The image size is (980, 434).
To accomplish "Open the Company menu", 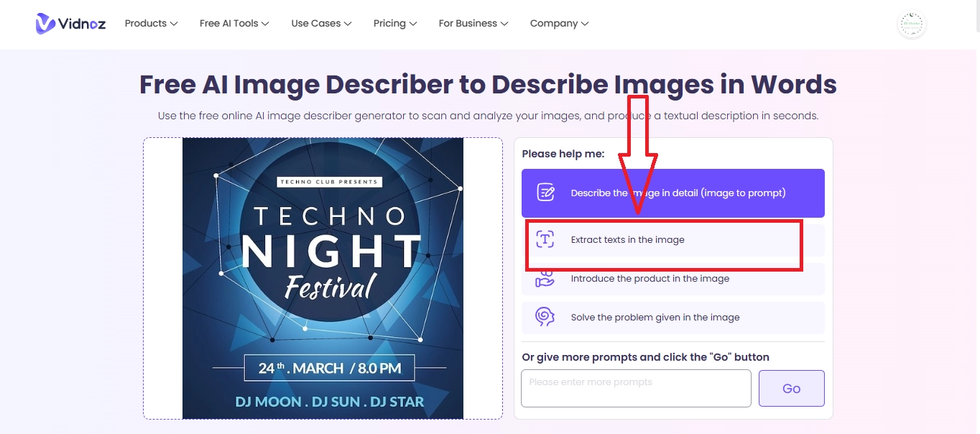I will 559,24.
